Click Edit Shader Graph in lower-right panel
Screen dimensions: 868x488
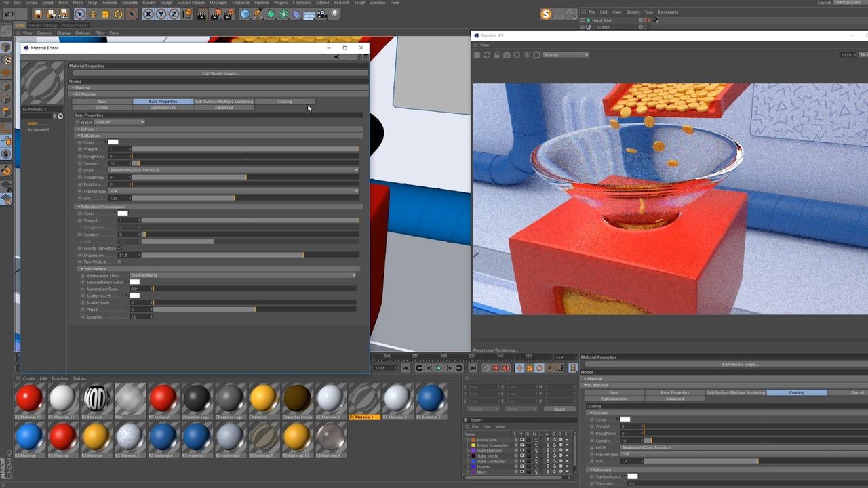click(740, 365)
